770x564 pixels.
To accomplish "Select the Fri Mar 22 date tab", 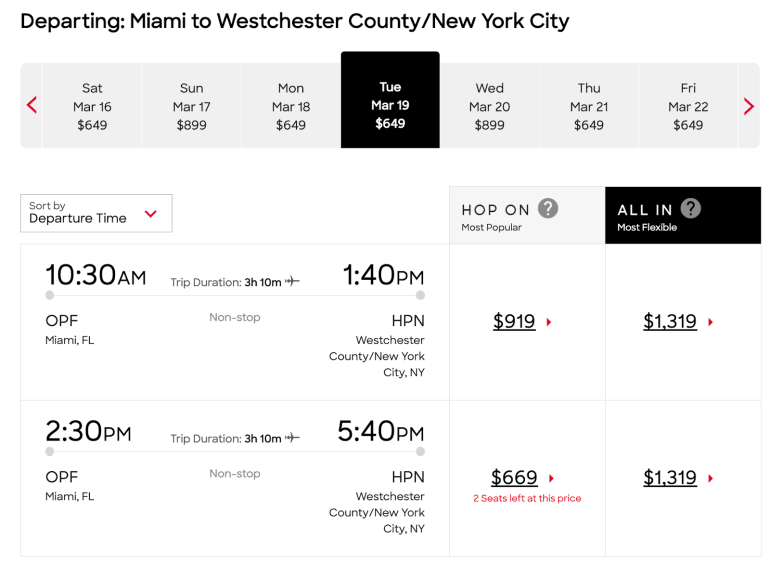I will point(688,106).
